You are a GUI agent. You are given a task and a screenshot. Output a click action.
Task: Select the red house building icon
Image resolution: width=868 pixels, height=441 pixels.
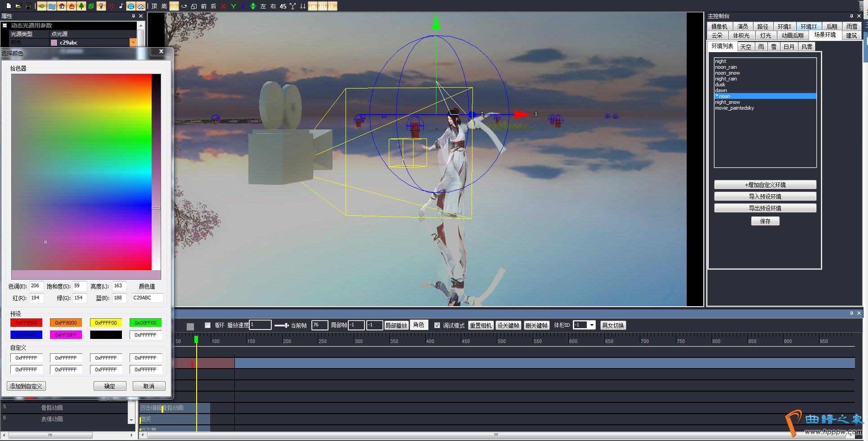62,6
